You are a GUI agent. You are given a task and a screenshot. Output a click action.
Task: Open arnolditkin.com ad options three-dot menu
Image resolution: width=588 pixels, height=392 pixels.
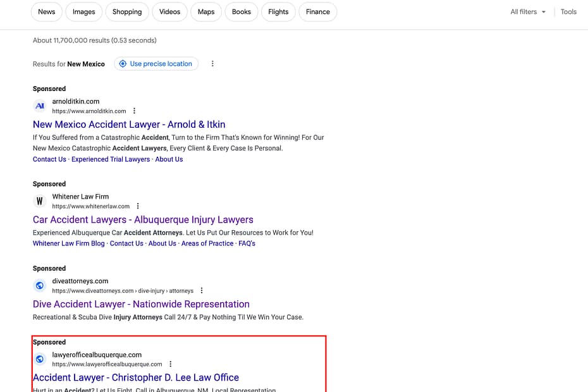[x=134, y=111]
